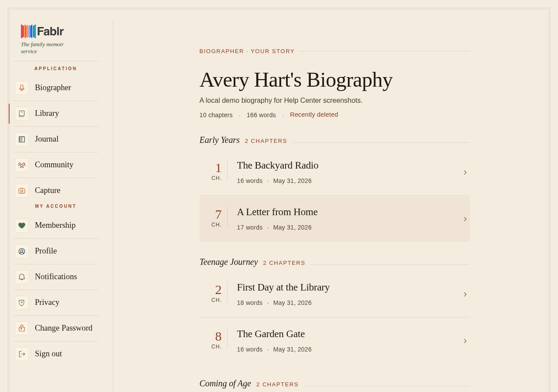The width and height of the screenshot is (558, 392).
Task: Click the Library book icon
Action: (x=22, y=114)
